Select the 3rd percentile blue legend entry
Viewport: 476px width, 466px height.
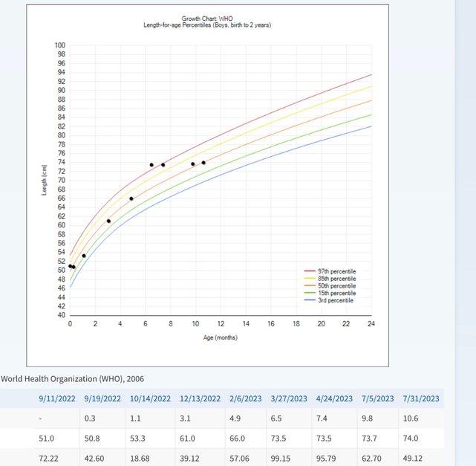pyautogui.click(x=330, y=300)
